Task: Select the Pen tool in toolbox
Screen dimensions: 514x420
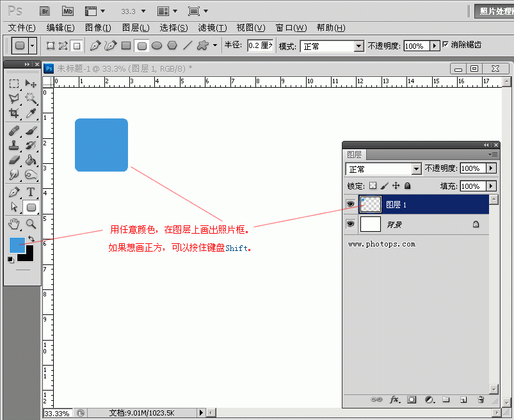Action: point(14,192)
